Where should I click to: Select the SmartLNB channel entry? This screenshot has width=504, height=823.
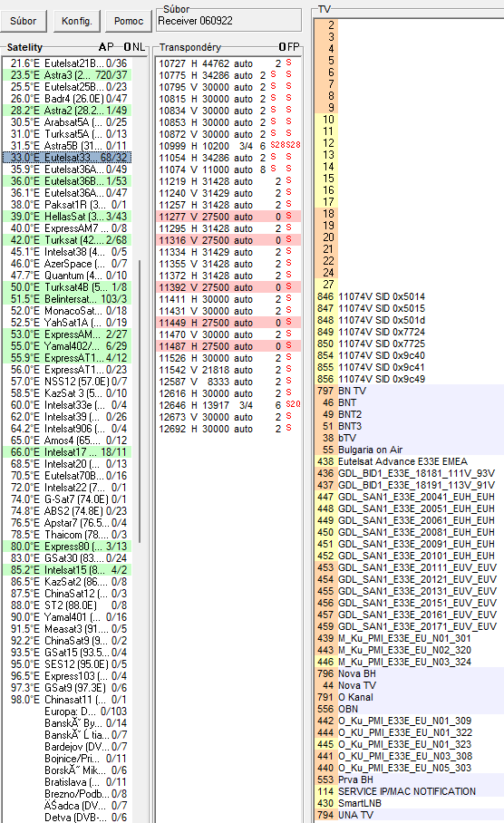409,803
